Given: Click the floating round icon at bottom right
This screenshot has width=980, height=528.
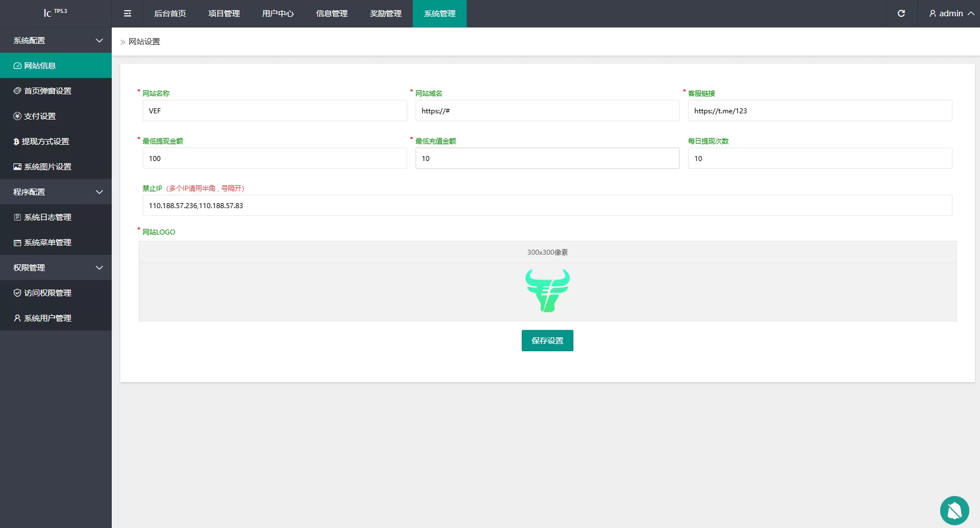Looking at the screenshot, I should click(954, 511).
